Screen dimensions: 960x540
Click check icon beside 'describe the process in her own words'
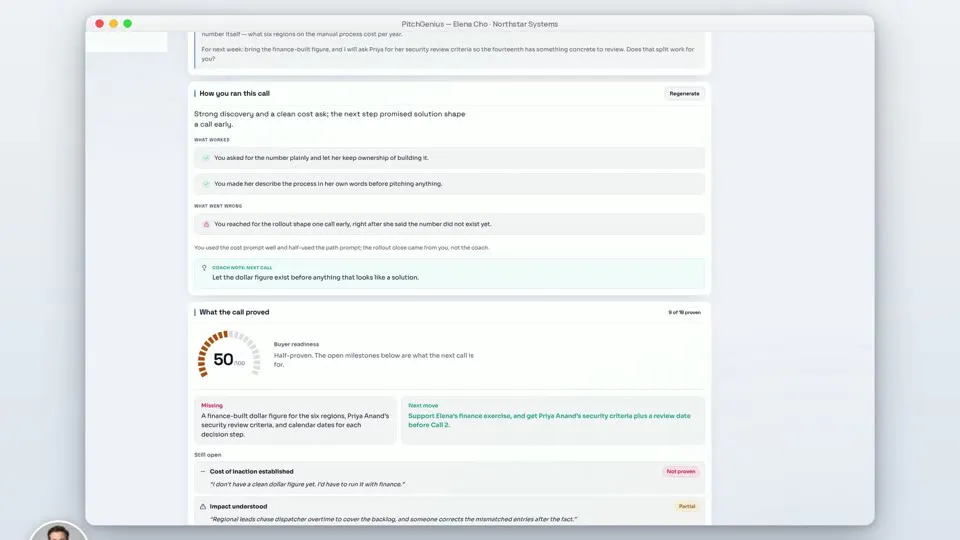point(206,184)
